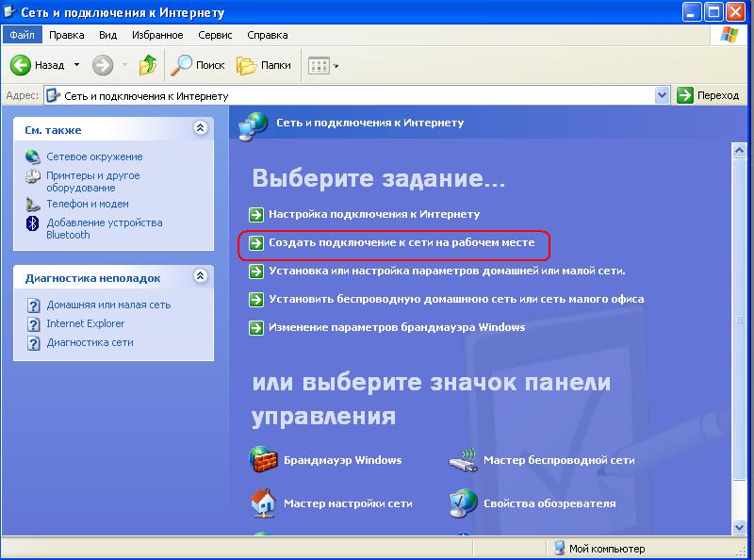The width and height of the screenshot is (754, 560).
Task: Choose Установить беспроводную домашнюю сеть link
Action: pos(456,299)
